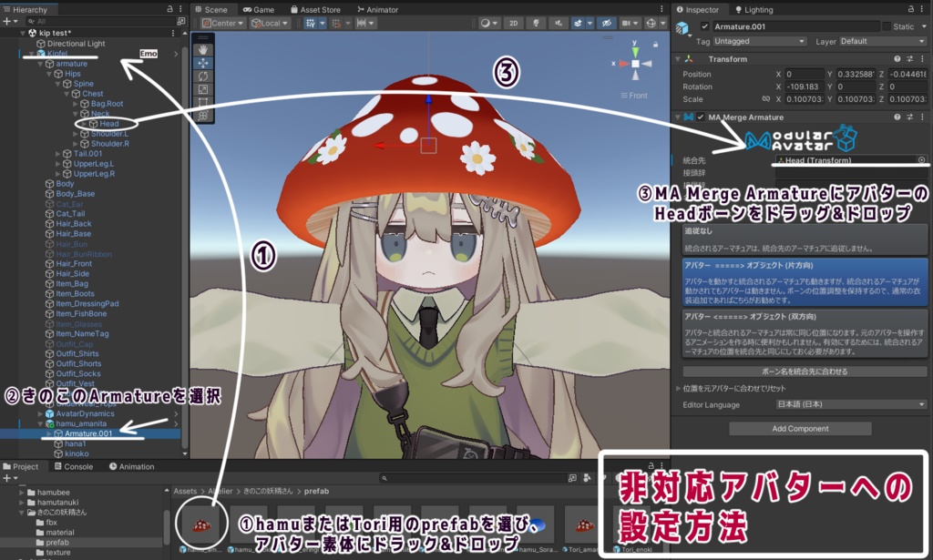This screenshot has width=933, height=560.
Task: Click the GameObject cube icon in Inspector
Action: (682, 28)
